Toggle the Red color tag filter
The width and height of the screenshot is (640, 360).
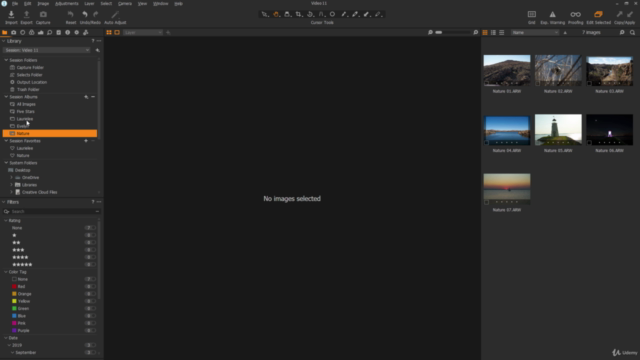[x=91, y=287]
